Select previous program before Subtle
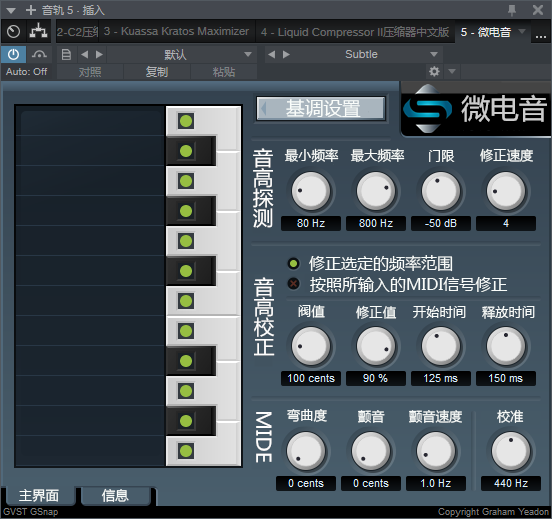 271,55
